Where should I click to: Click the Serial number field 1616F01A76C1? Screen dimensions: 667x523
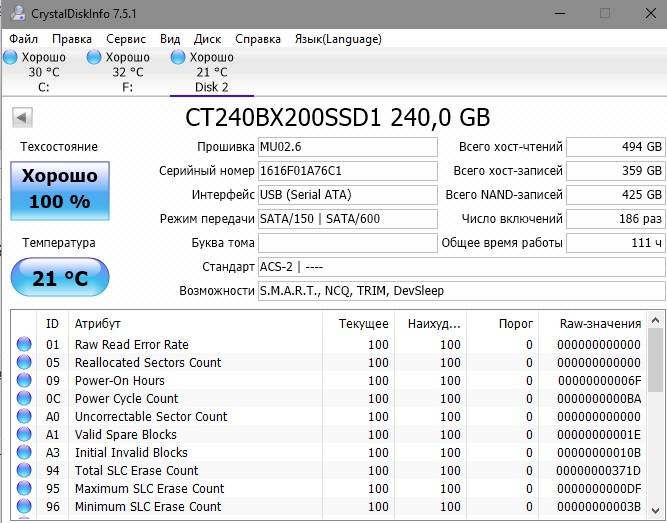click(347, 171)
